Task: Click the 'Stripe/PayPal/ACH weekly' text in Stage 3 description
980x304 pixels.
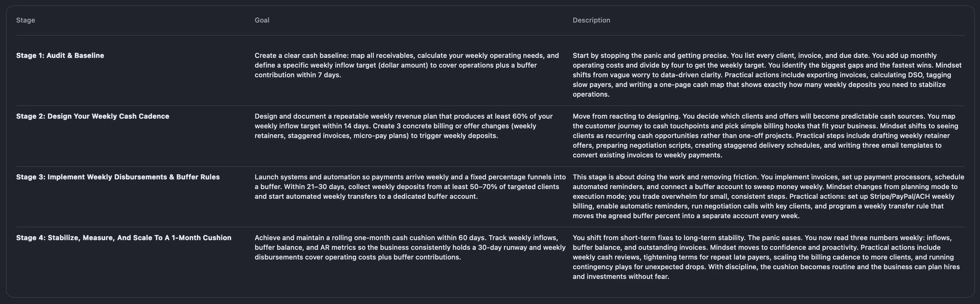Action: tap(912, 196)
